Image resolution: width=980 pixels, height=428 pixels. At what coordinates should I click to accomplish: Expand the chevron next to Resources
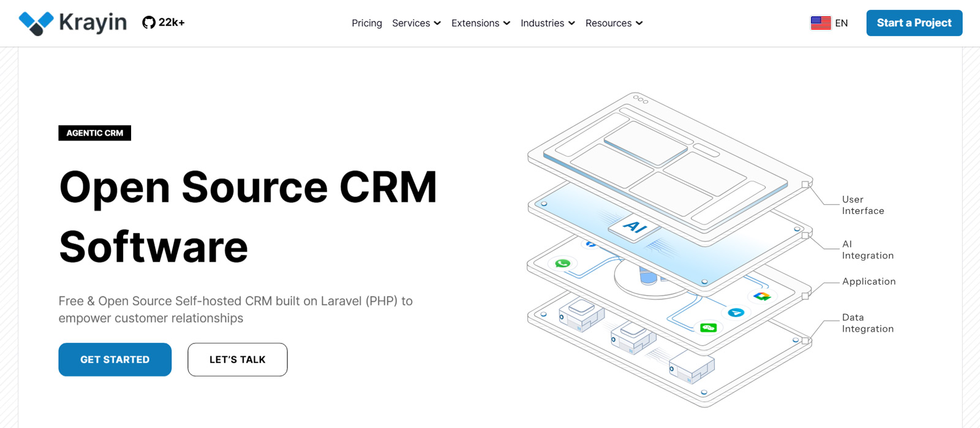click(639, 23)
